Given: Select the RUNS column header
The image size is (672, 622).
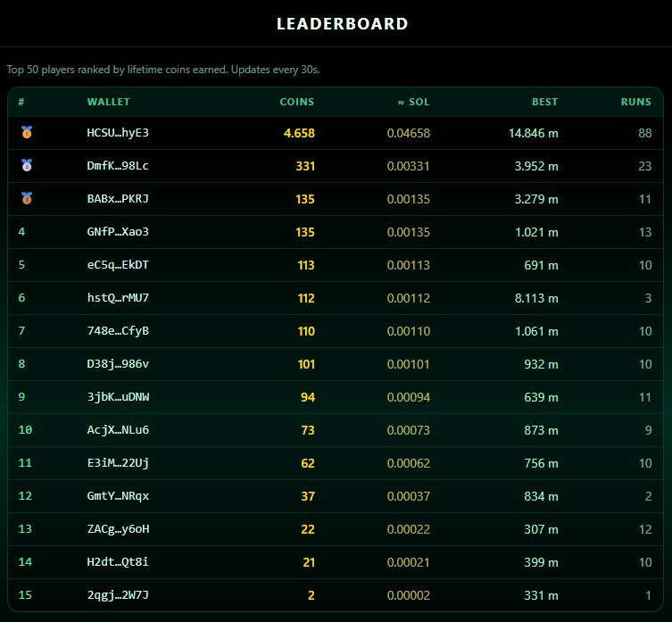Looking at the screenshot, I should click(636, 102).
